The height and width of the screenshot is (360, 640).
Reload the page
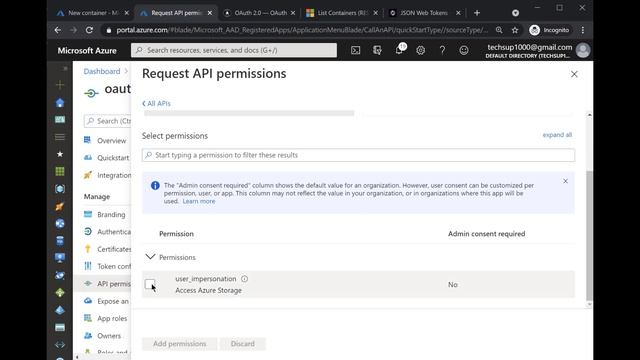[89, 30]
